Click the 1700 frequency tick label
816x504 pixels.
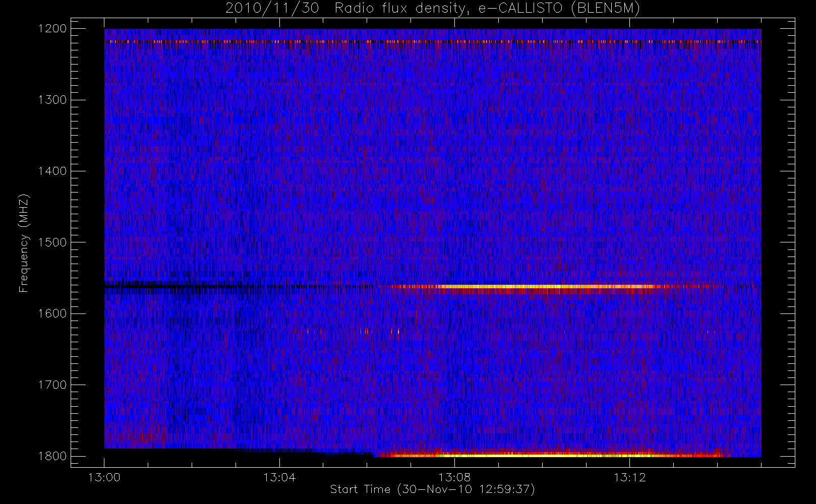coord(52,385)
